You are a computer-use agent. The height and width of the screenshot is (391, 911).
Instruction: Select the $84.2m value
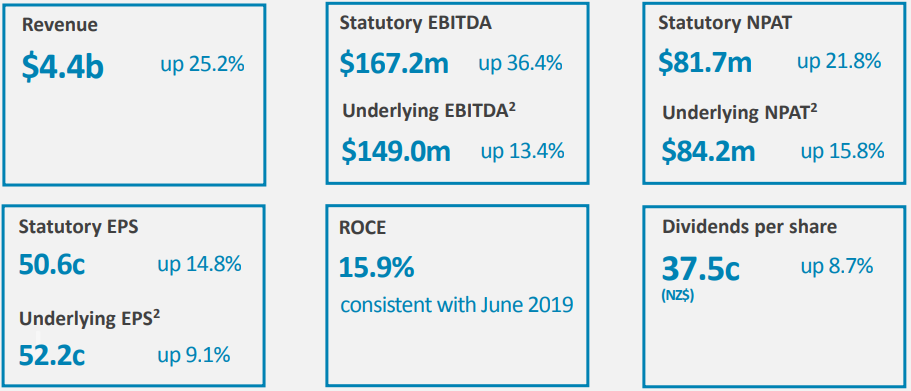708,150
